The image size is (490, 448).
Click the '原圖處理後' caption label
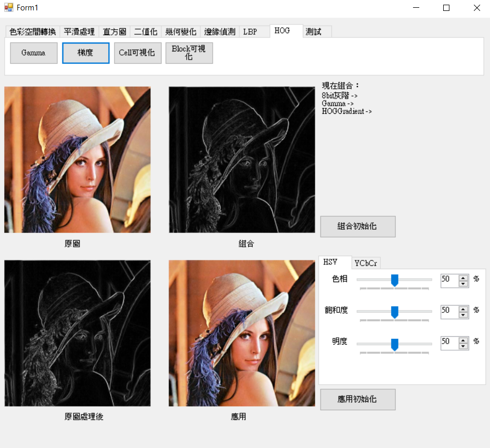84,417
